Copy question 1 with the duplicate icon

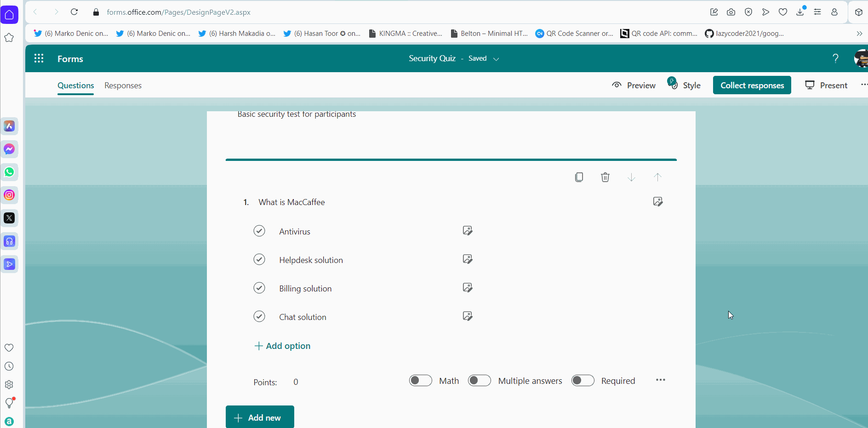(579, 177)
